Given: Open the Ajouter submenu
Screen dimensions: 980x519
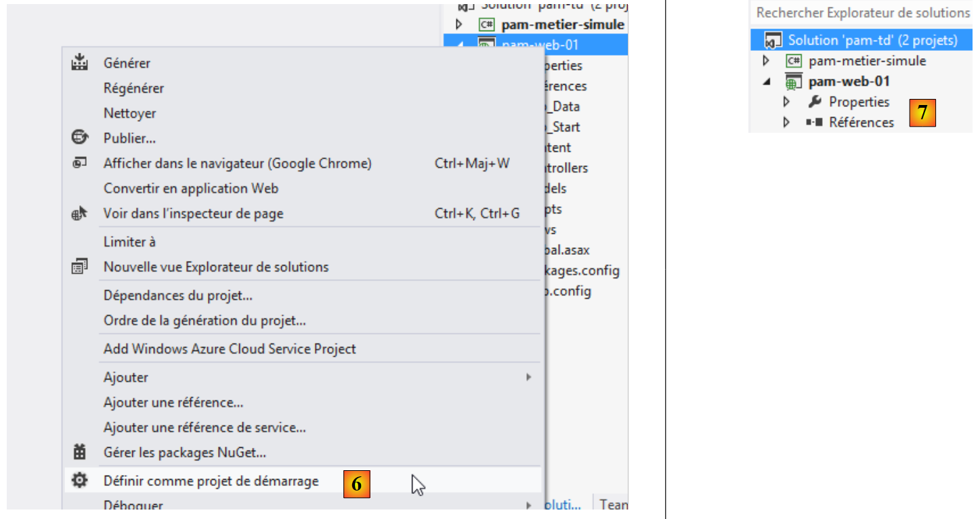Looking at the screenshot, I should (125, 377).
